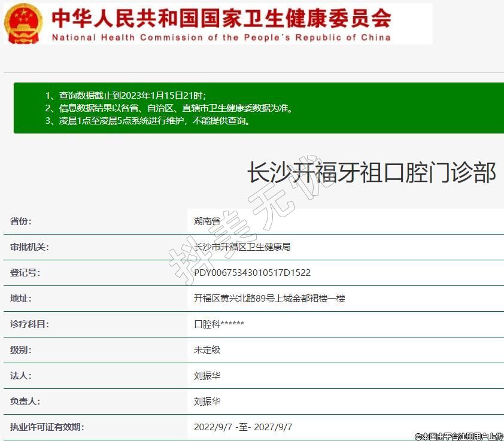Click the department value 口腔科******

[x=218, y=324]
